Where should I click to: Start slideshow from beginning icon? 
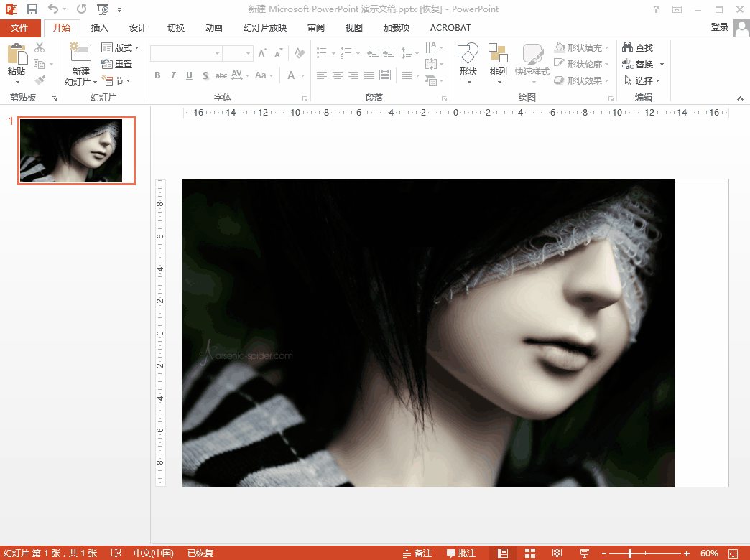pyautogui.click(x=102, y=9)
